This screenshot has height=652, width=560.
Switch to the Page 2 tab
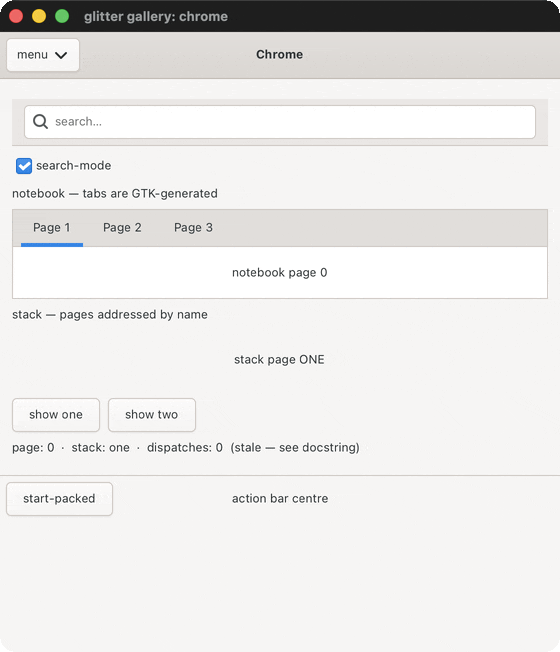click(122, 228)
